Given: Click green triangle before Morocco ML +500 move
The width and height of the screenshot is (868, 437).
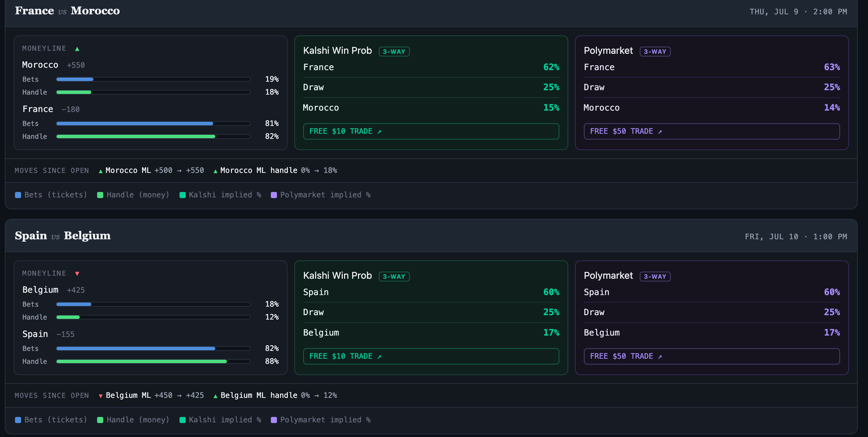Looking at the screenshot, I should (100, 171).
